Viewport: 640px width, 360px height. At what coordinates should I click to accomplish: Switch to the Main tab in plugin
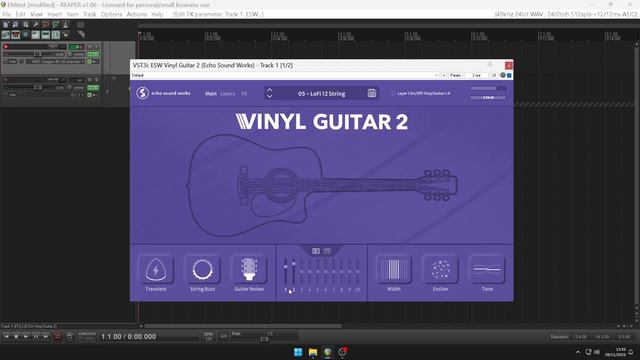point(211,93)
